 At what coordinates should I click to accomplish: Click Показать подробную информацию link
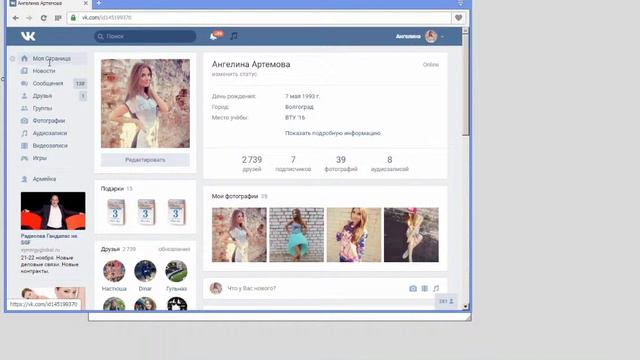(333, 133)
